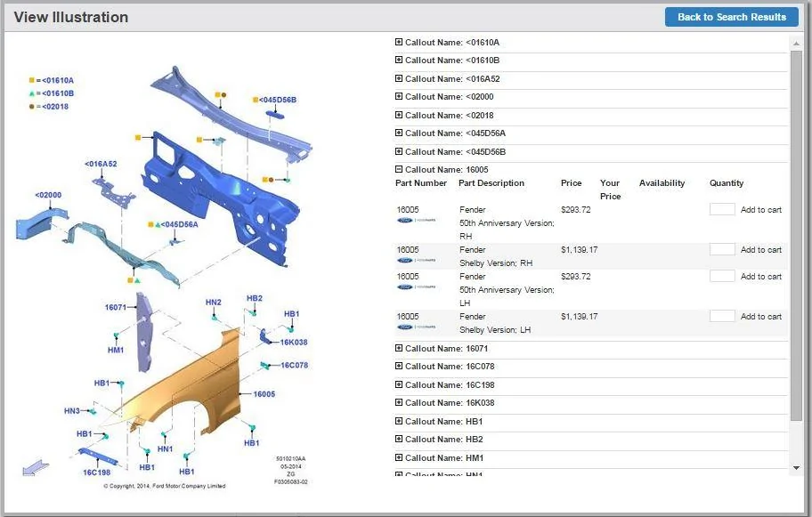This screenshot has height=517, width=812.
Task: Click quantity field for 50th Anniversary RH fender
Action: 722,209
